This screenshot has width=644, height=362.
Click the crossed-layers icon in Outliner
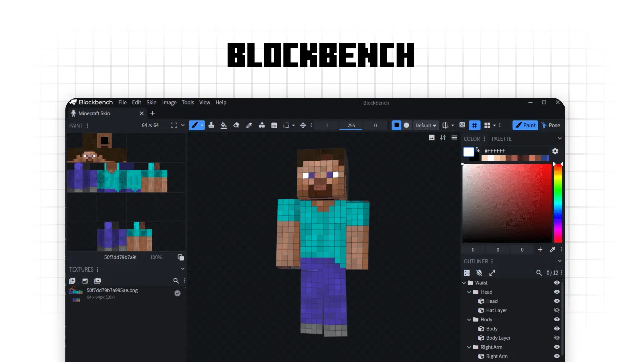pos(479,273)
